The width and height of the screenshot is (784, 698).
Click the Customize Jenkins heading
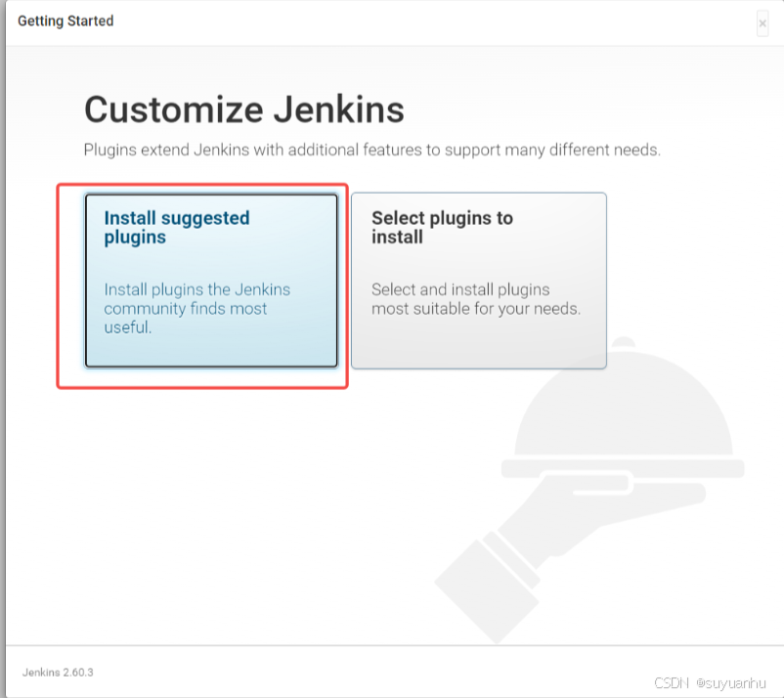[244, 109]
